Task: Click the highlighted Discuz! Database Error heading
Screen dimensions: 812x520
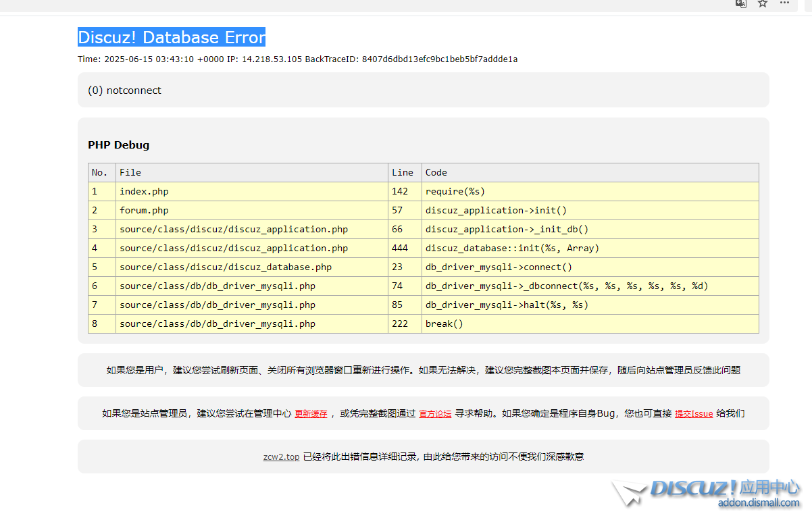Action: [172, 37]
